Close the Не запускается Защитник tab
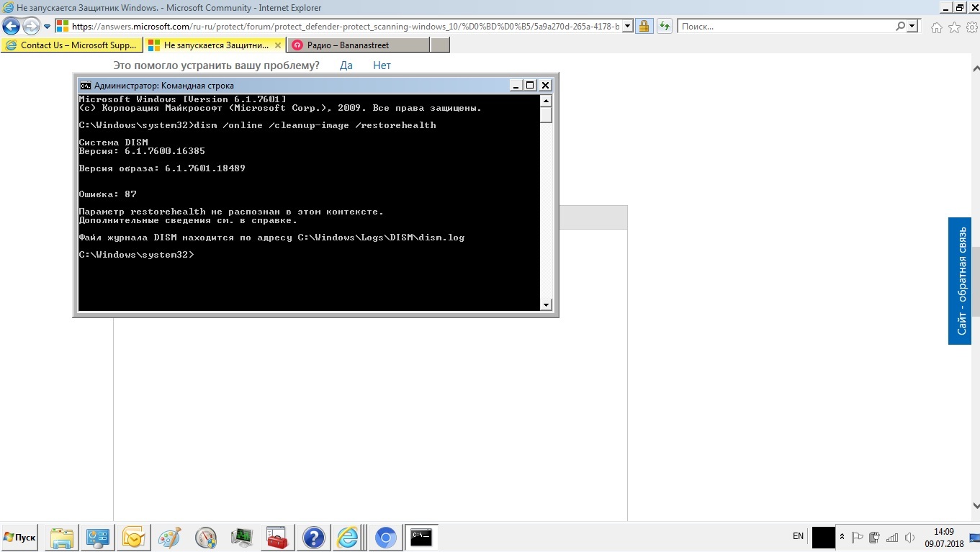 click(x=279, y=45)
